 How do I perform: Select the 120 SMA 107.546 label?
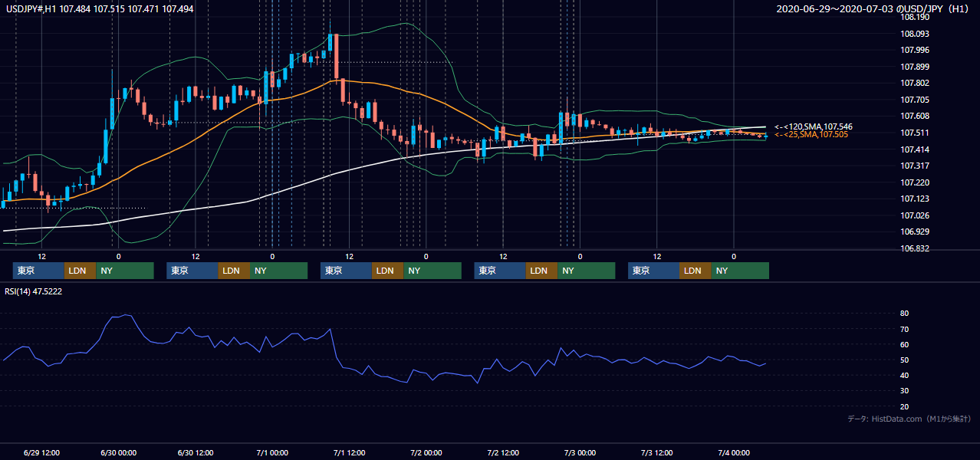click(x=814, y=127)
